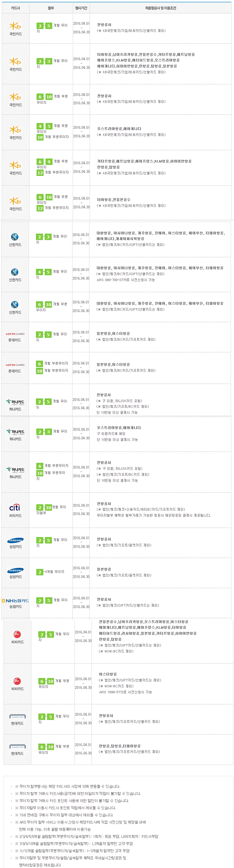Viewport: 234px width, 868px height.
Task: Click the 할부 column header
Action: pos(51,8)
